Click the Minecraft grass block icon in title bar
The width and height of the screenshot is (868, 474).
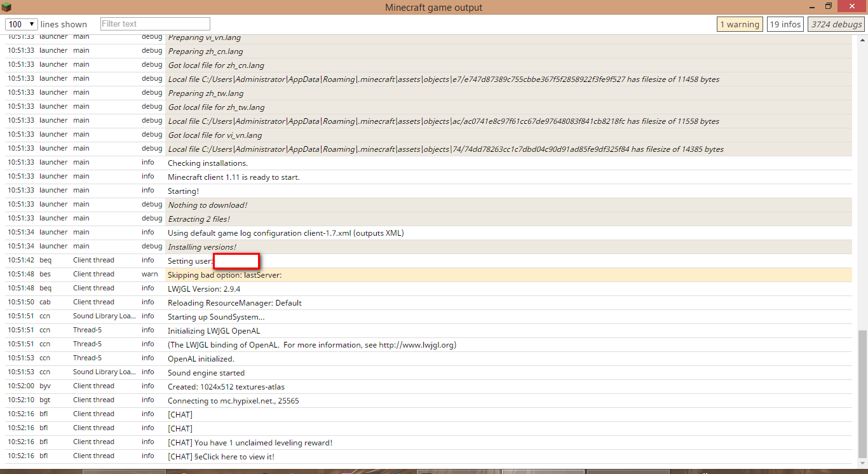click(x=7, y=7)
